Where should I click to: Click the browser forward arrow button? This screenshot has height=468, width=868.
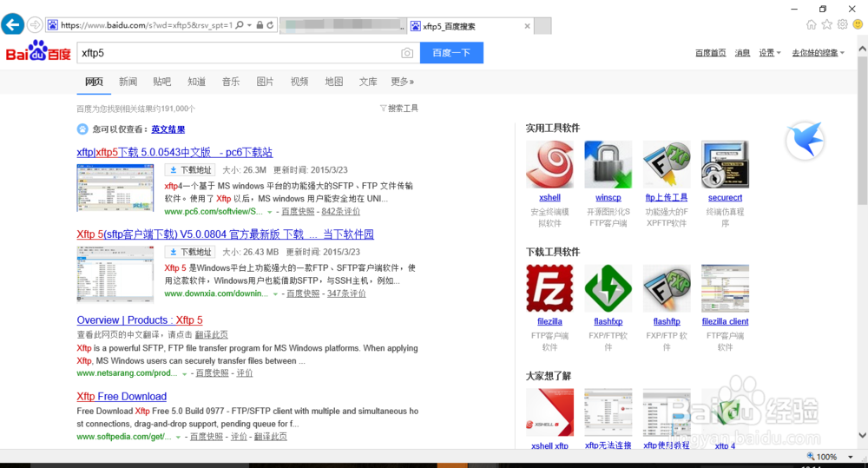[35, 25]
